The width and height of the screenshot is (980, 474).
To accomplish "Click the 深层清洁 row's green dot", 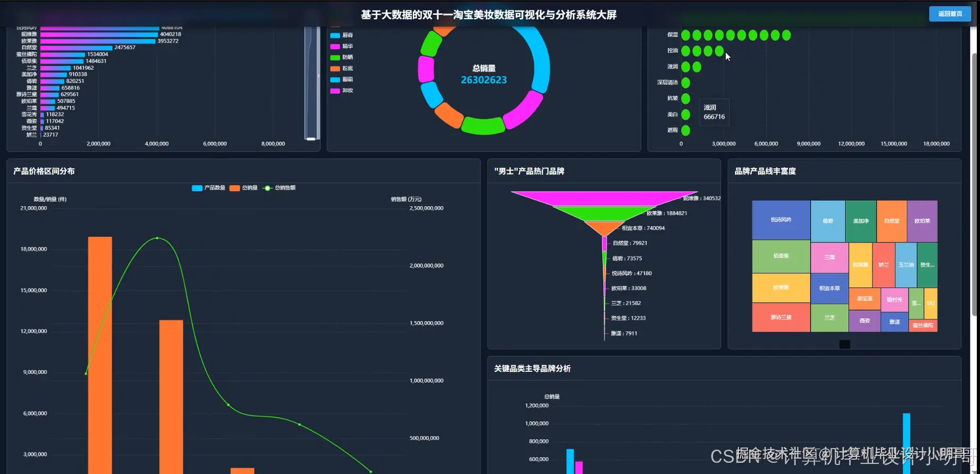I will tap(685, 83).
